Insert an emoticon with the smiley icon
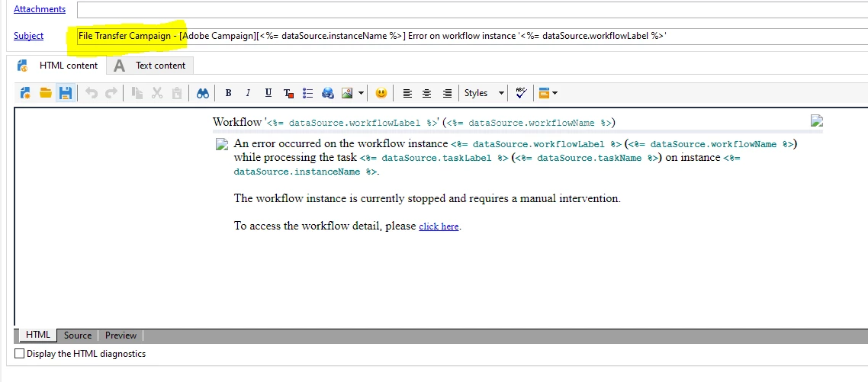The width and height of the screenshot is (868, 382). pyautogui.click(x=381, y=93)
